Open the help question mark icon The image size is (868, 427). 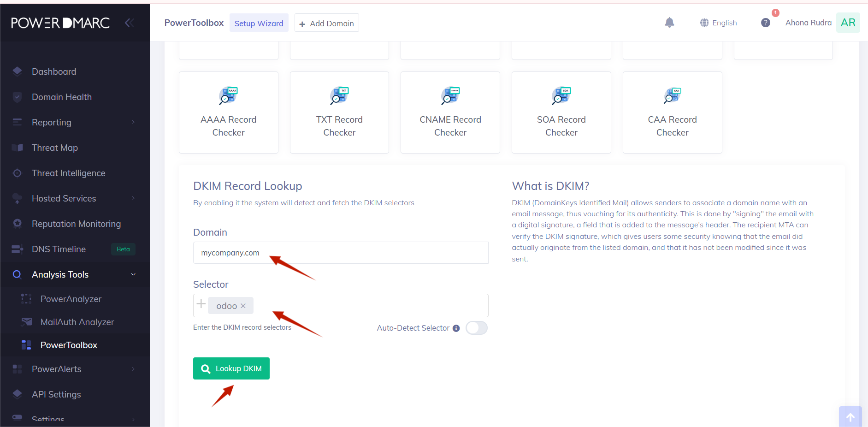point(765,23)
